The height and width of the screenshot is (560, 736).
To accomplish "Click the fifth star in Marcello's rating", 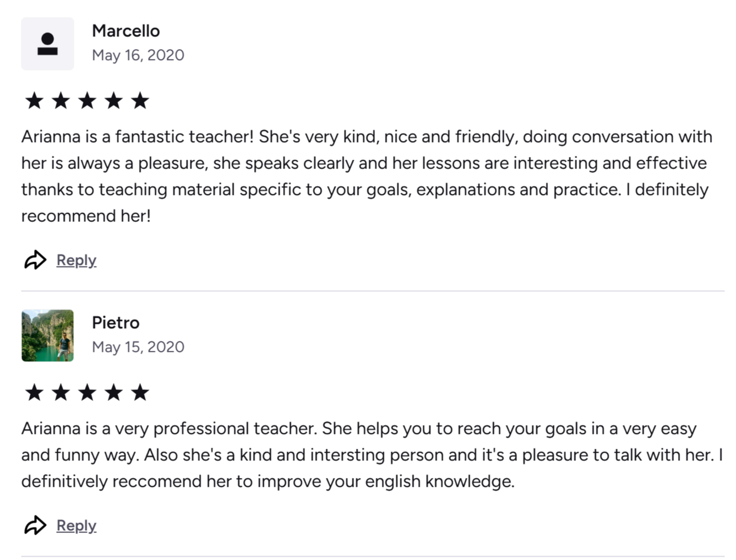I will (140, 101).
